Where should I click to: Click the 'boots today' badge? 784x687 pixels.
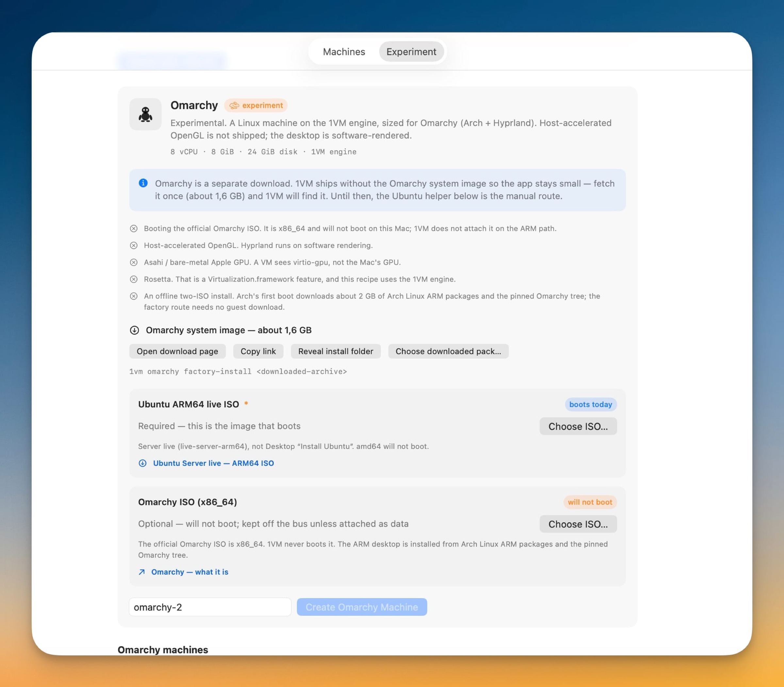(590, 404)
